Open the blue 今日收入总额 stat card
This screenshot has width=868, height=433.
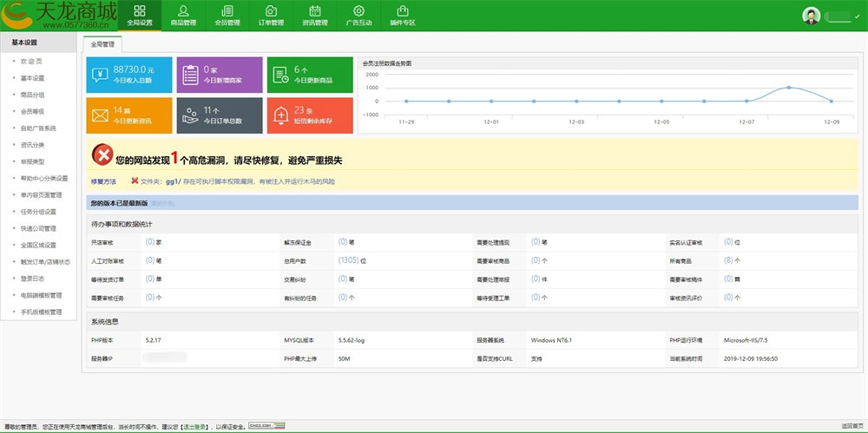[128, 75]
